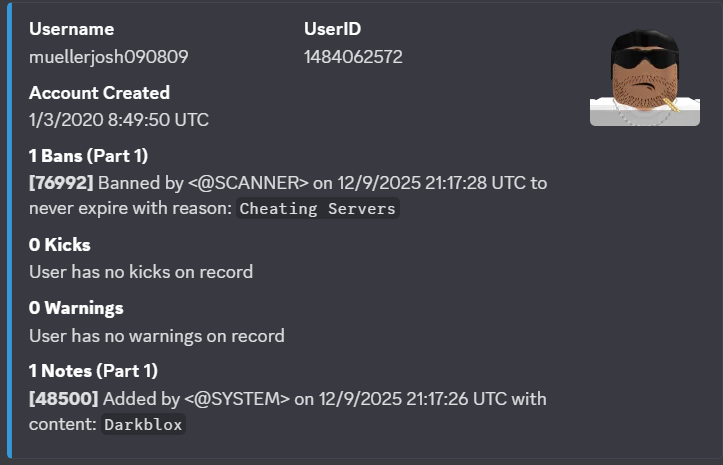The height and width of the screenshot is (465, 723).
Task: Click the UserID value 1484062572
Action: coord(353,57)
